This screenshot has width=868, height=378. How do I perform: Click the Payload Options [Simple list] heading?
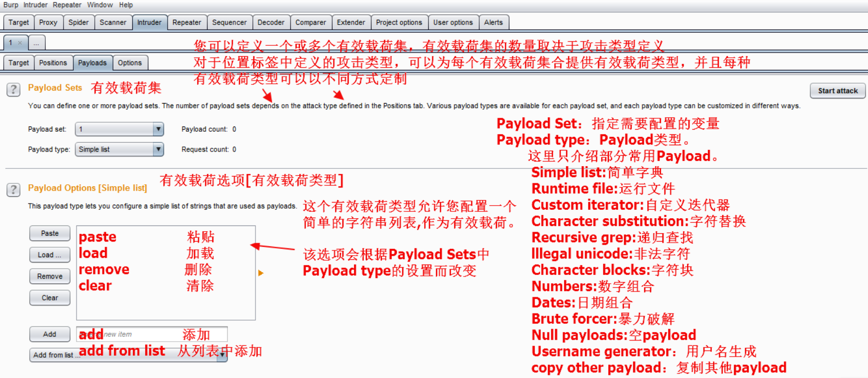(87, 188)
